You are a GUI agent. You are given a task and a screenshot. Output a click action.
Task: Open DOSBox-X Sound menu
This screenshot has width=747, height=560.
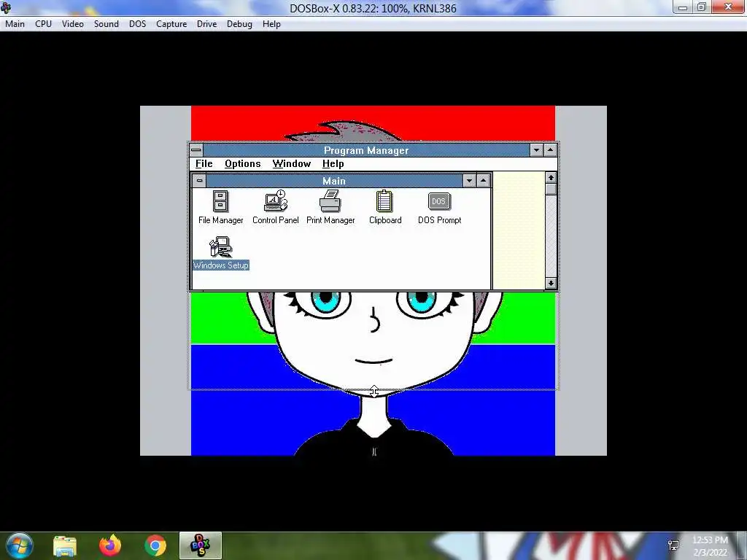tap(107, 24)
